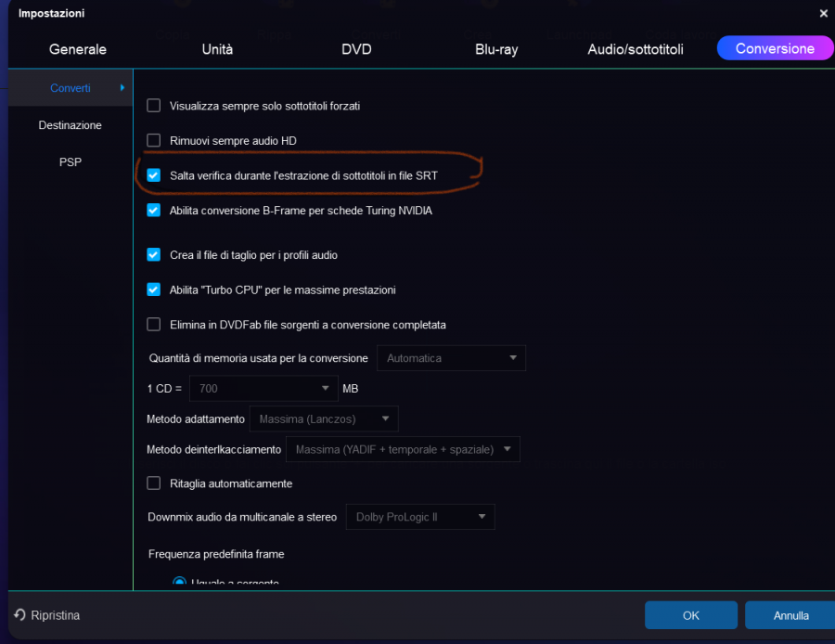The width and height of the screenshot is (835, 644).
Task: Click the Annulla button
Action: coord(790,615)
